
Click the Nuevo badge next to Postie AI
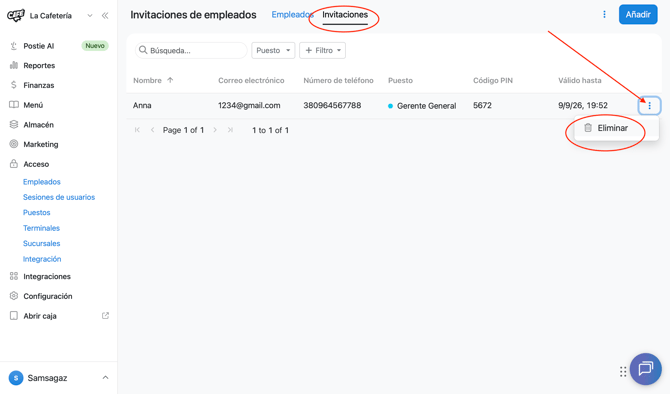(x=95, y=46)
